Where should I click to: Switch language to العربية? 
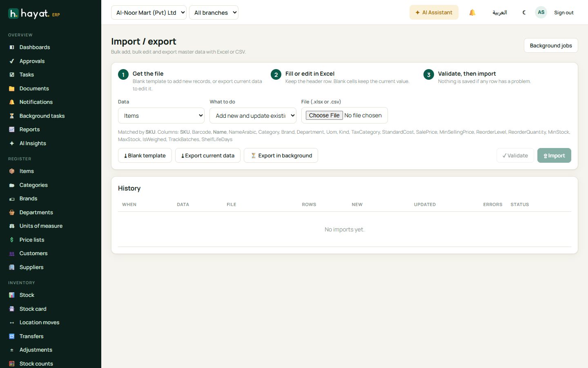(500, 13)
